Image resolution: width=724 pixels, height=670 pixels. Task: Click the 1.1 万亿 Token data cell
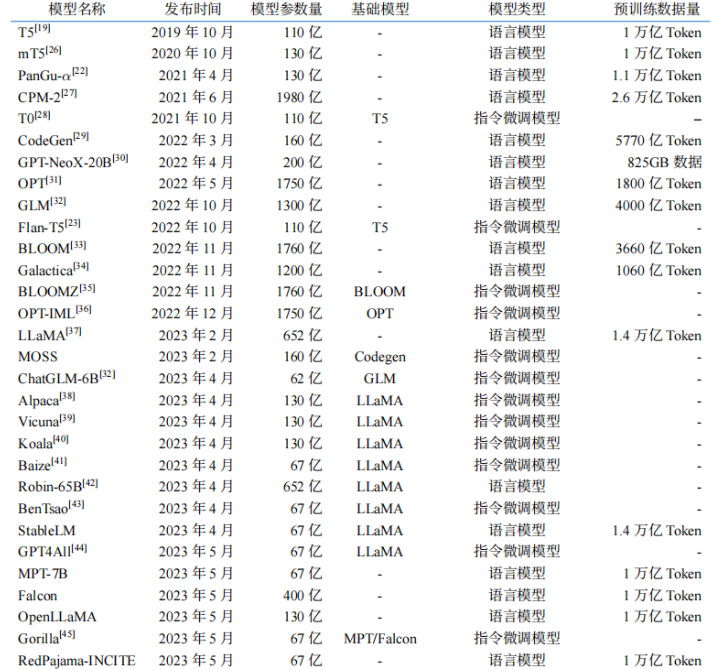point(657,75)
